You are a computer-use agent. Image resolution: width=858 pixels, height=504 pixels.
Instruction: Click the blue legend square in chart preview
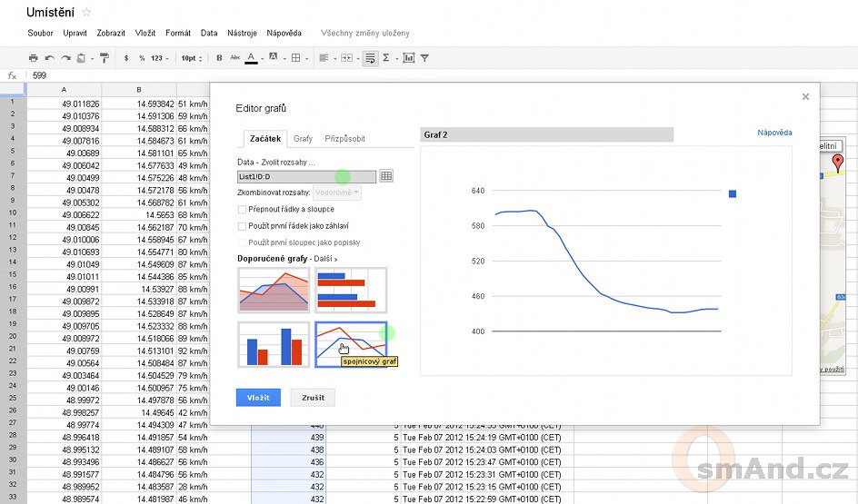[733, 194]
